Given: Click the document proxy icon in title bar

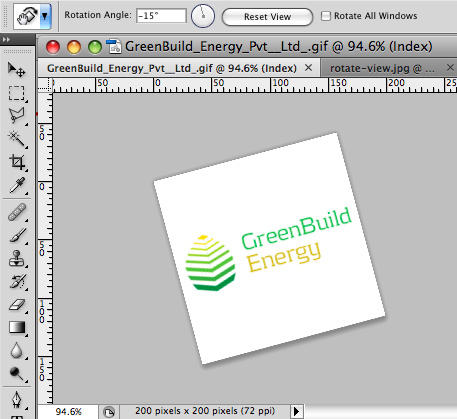Looking at the screenshot, I should (114, 47).
